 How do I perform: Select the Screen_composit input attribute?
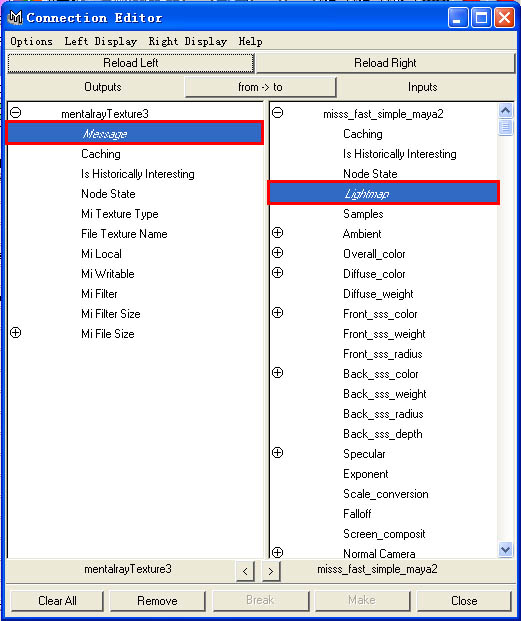pos(384,534)
